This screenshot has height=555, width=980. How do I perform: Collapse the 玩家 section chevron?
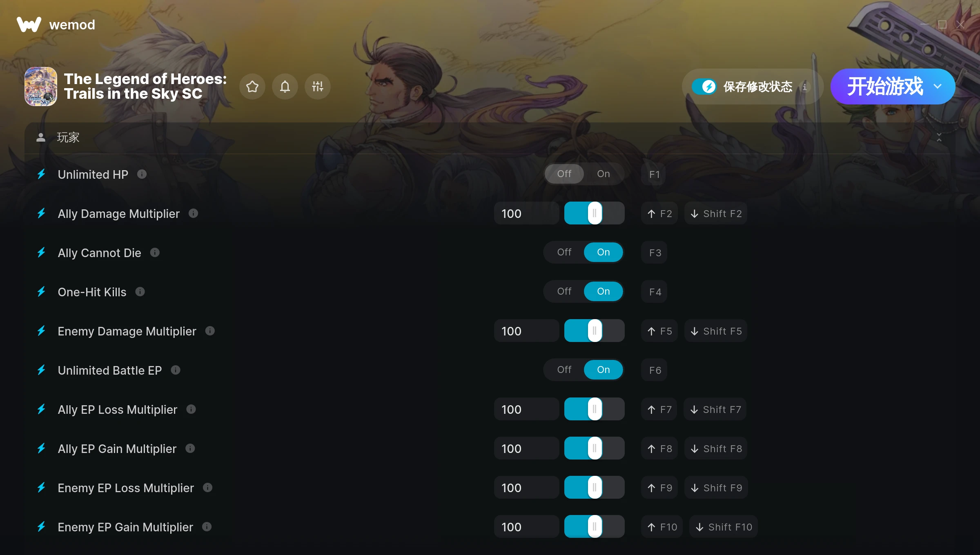click(x=939, y=138)
